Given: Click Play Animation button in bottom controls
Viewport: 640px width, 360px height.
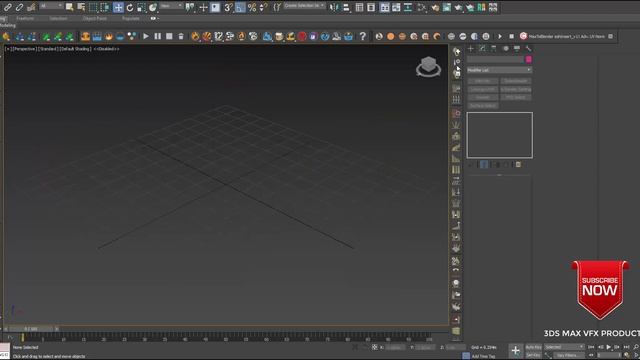Looking at the screenshot, I should [609, 347].
